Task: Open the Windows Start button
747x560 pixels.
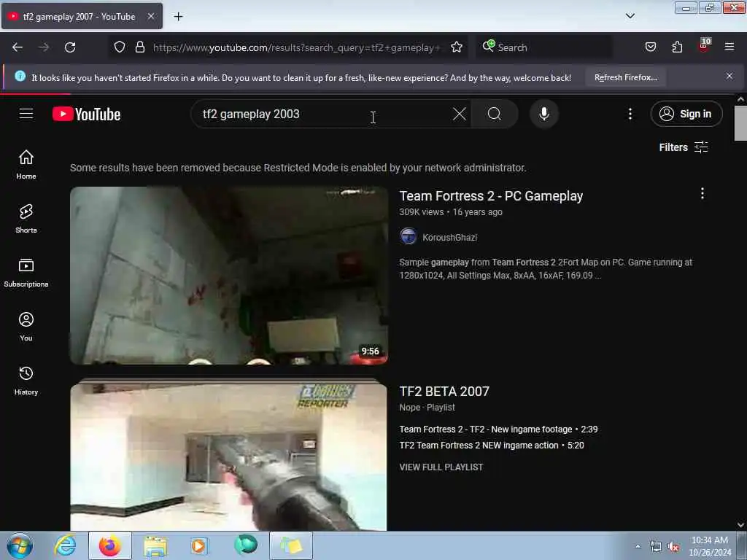Action: (x=20, y=545)
